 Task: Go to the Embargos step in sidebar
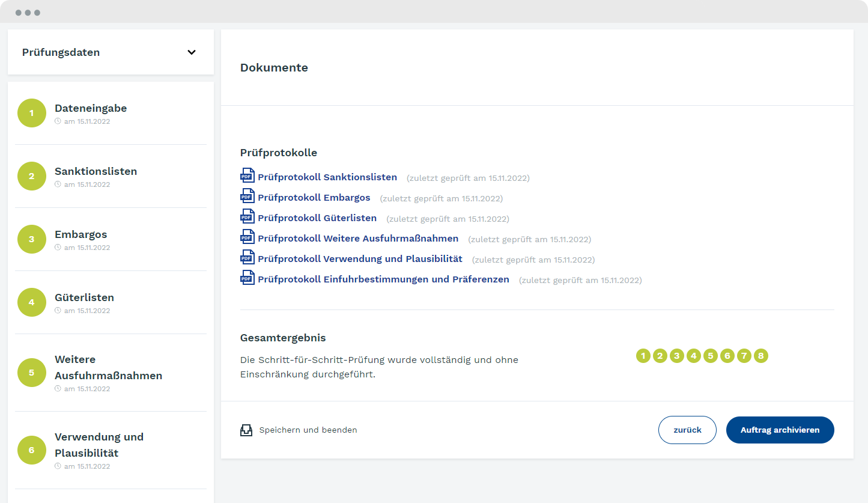tap(80, 235)
